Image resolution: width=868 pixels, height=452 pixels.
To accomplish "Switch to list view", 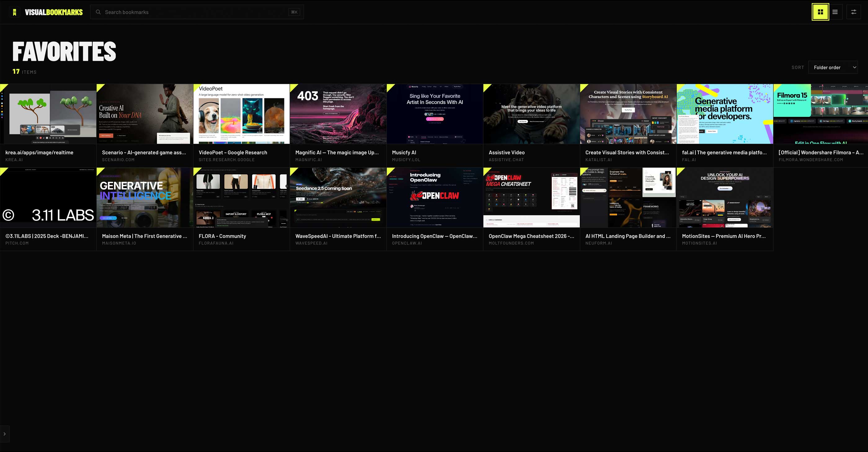I will [x=835, y=12].
